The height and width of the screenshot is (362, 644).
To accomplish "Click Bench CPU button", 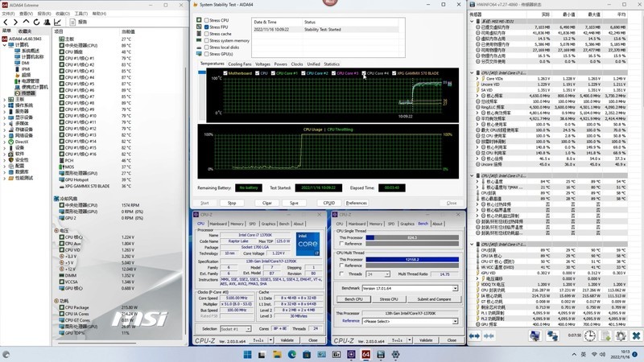I will coord(353,299).
